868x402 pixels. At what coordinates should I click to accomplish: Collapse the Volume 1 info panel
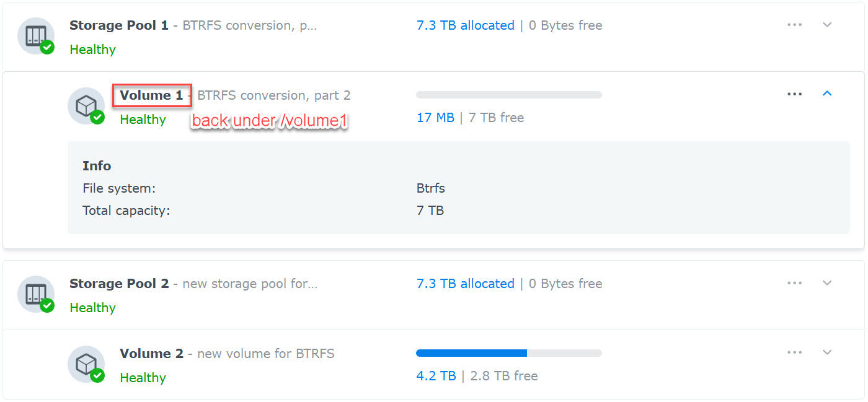pos(826,94)
